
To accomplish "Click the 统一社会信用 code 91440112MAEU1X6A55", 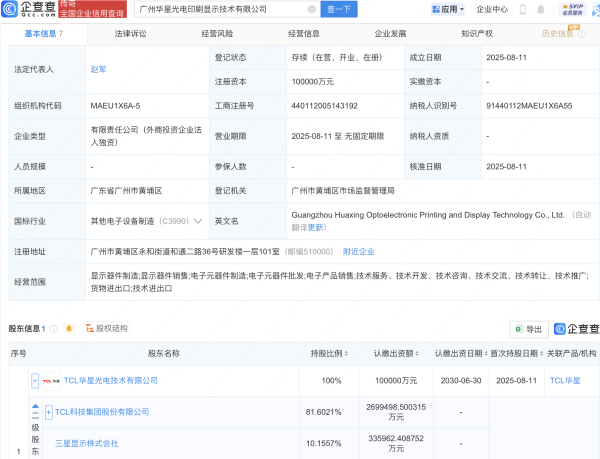I will click(529, 106).
